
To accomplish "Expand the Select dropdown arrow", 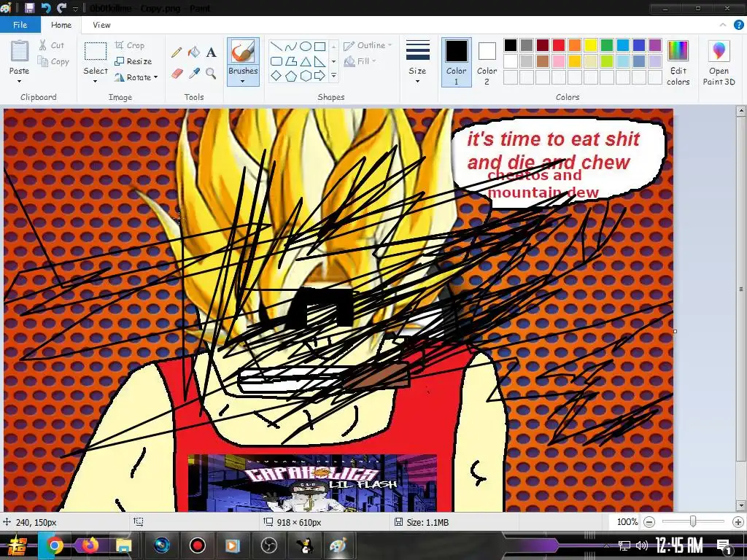I will 96,82.
